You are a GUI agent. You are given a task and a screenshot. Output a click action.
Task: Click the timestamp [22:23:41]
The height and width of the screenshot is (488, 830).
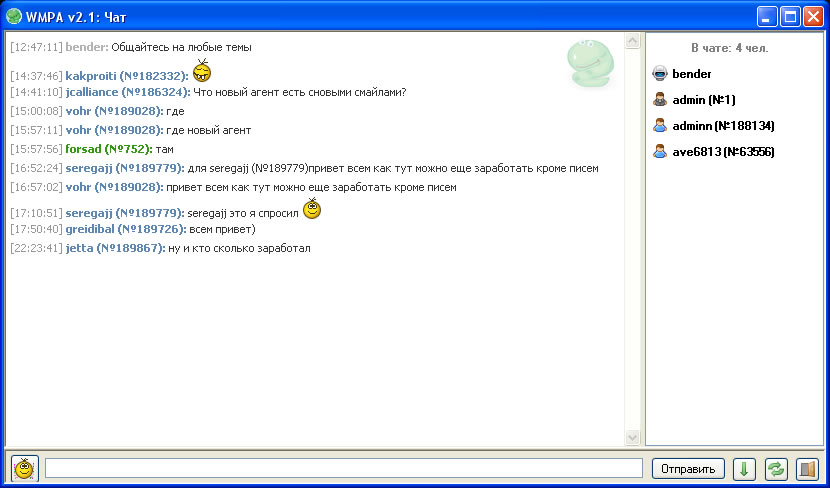37,248
